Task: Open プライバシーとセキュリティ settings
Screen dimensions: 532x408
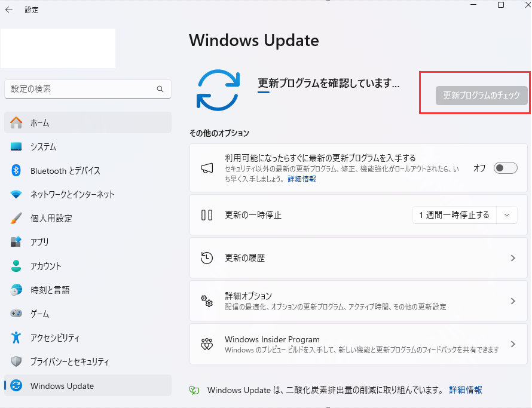Action: tap(88, 361)
